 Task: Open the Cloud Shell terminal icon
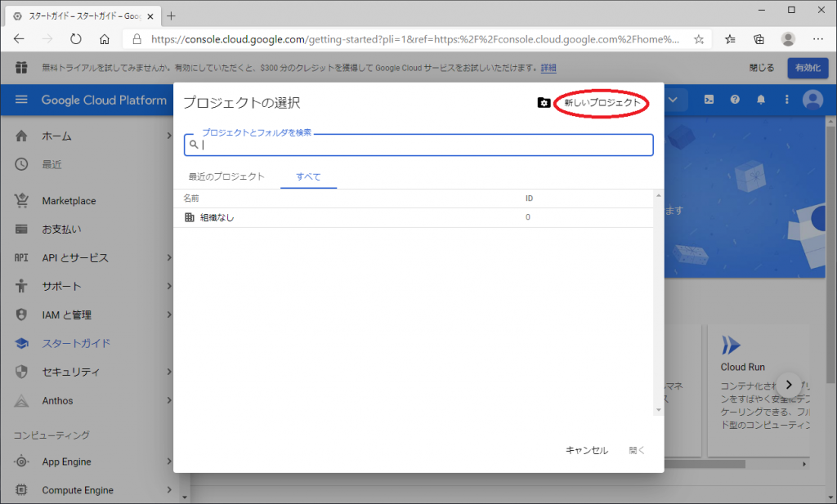click(709, 100)
